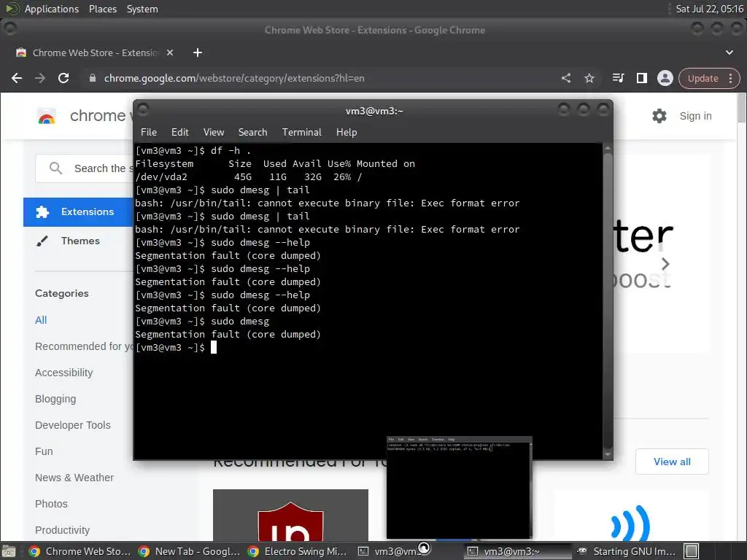The width and height of the screenshot is (747, 560).
Task: Go forward in Chrome browser
Action: (x=40, y=78)
